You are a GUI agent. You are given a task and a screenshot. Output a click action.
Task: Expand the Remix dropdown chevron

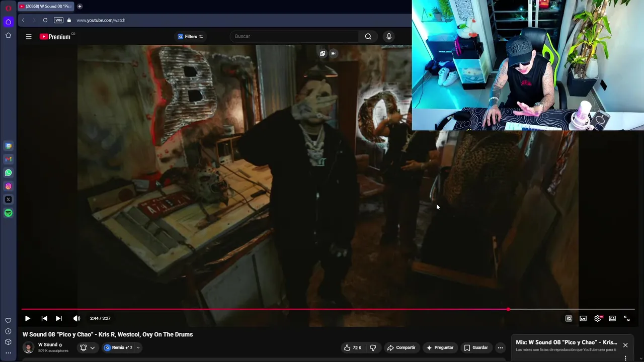click(138, 347)
